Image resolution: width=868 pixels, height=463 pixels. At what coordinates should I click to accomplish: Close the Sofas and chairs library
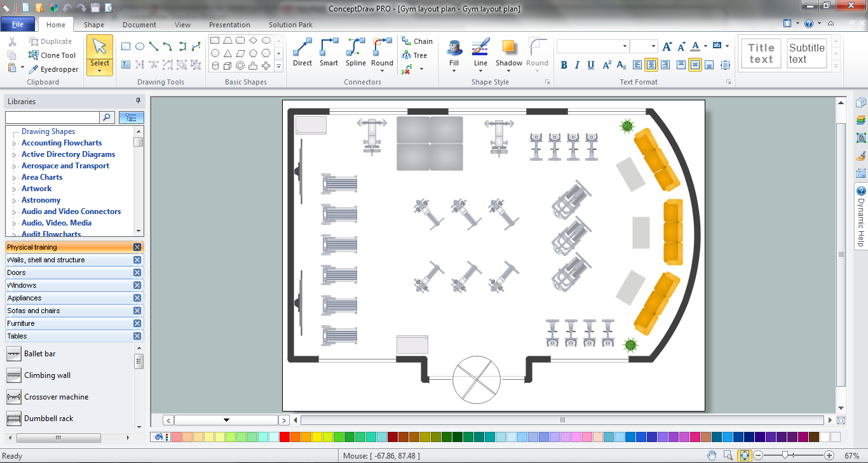click(x=137, y=311)
